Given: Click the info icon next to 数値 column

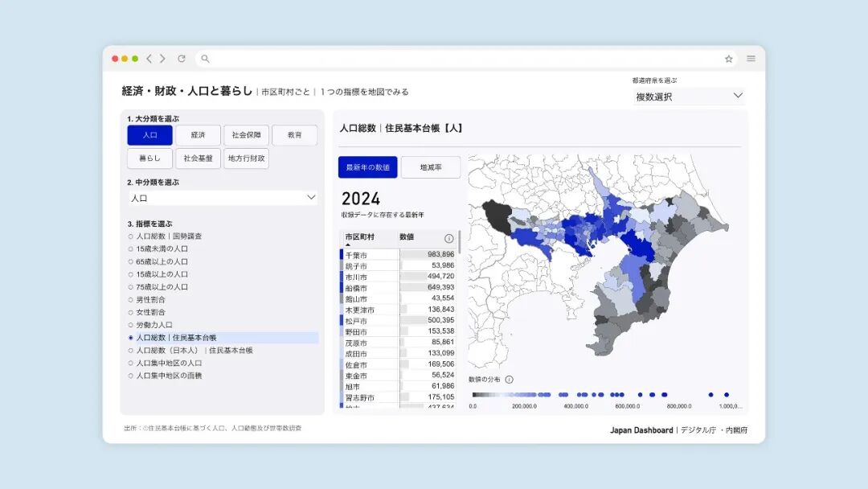Looking at the screenshot, I should (x=449, y=238).
